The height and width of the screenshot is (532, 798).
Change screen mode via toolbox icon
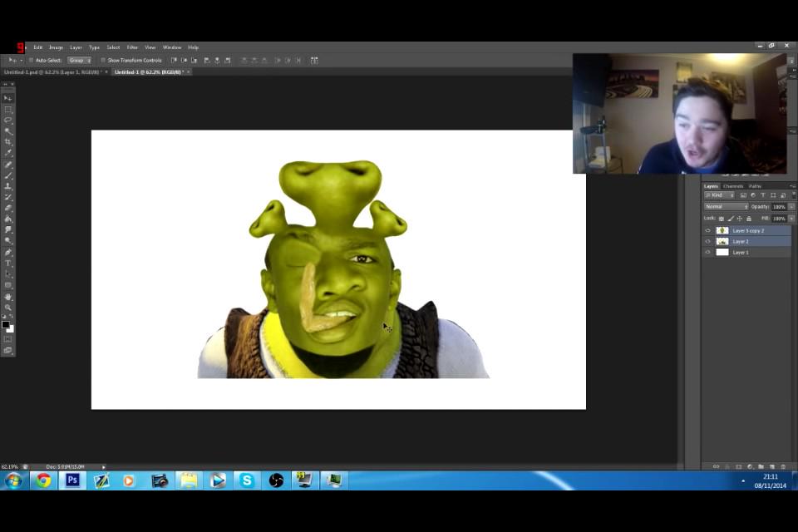(8, 350)
